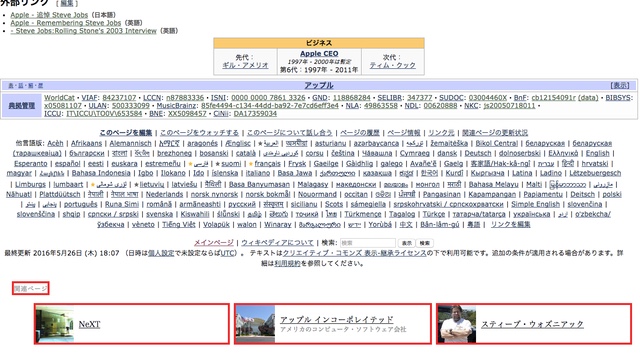Viewport: 640px width, 360px height.
Task: Open NDL identifier 00620888
Action: (440, 105)
